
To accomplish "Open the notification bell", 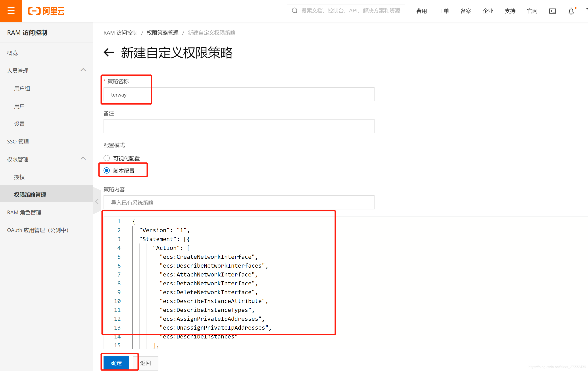I will click(x=571, y=11).
